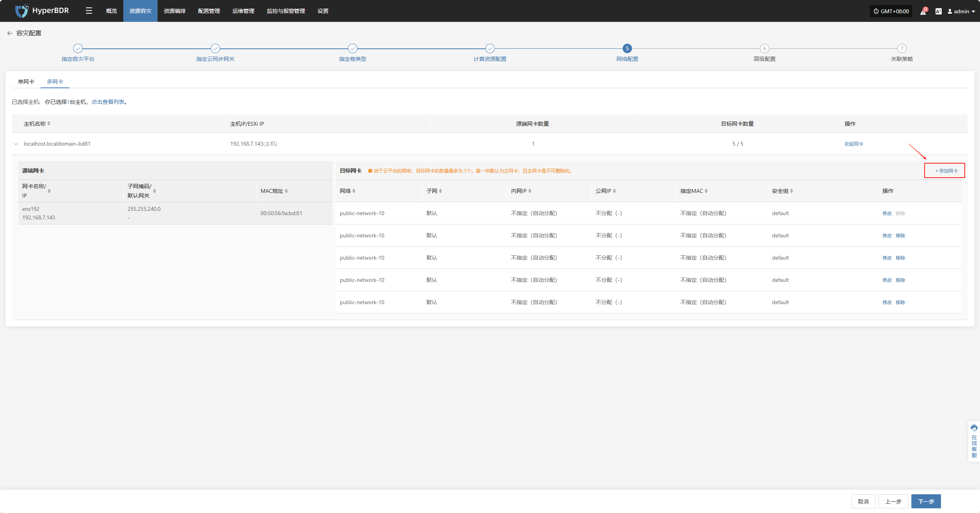Click 取消 button
This screenshot has width=980, height=513.
(x=863, y=501)
